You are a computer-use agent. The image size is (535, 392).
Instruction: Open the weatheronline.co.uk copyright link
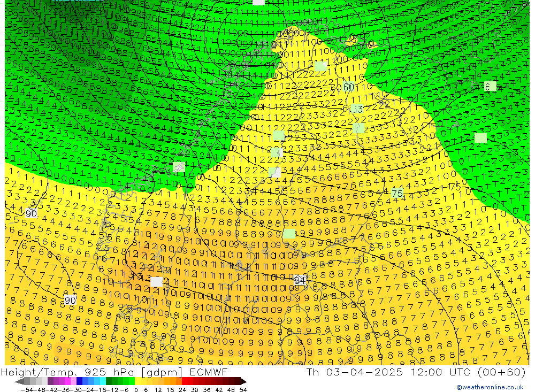coord(490,387)
